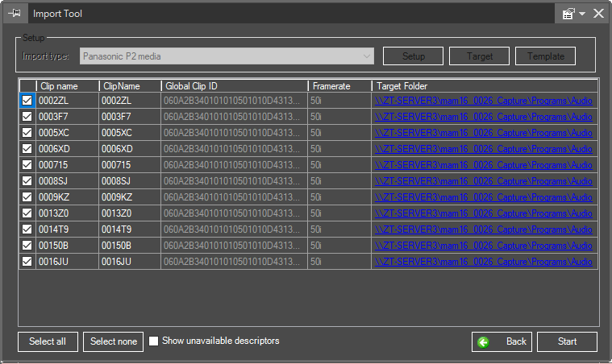This screenshot has height=364, width=612.
Task: Click the Target Folder column header
Action: [484, 85]
